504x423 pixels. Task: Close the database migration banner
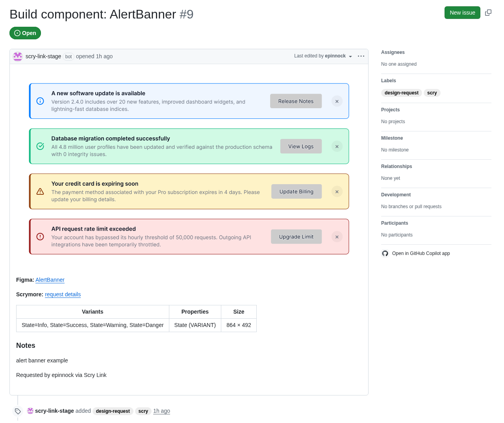pyautogui.click(x=337, y=146)
